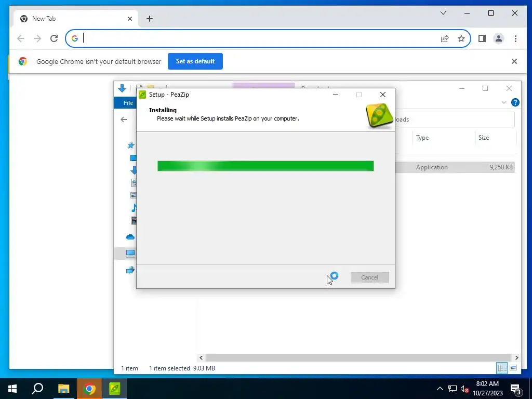532x399 pixels.
Task: Open muted volume tray icon
Action: (464, 389)
